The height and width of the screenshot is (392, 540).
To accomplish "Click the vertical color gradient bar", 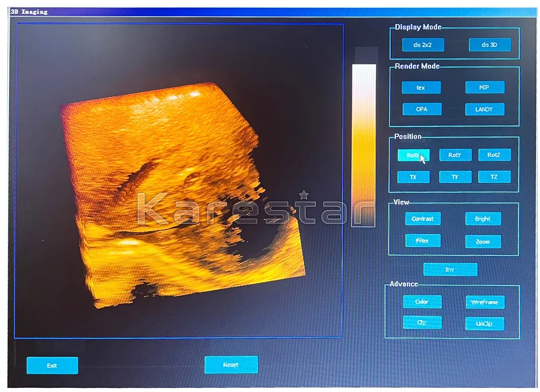I will tap(364, 145).
